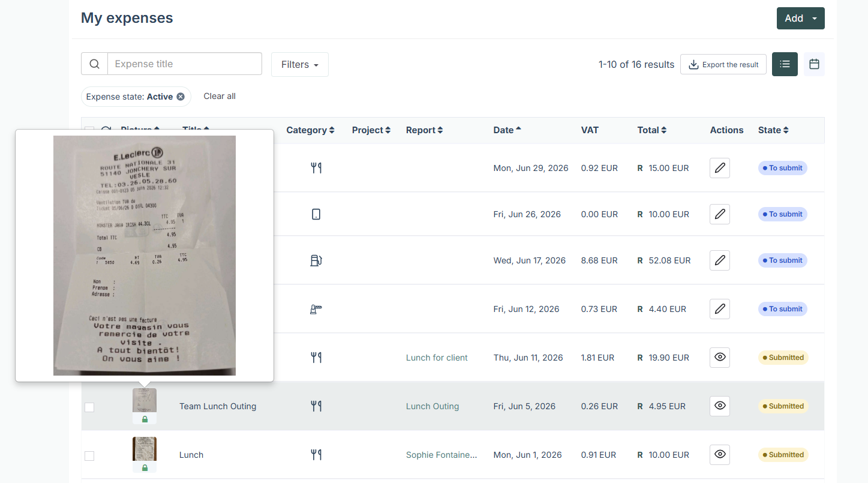
Task: Click the 8.68 EUR VAT value
Action: (599, 260)
